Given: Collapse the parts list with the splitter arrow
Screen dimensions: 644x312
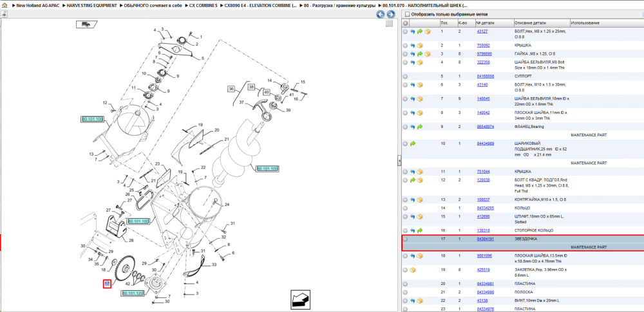Looking at the screenshot, I should coord(399,161).
